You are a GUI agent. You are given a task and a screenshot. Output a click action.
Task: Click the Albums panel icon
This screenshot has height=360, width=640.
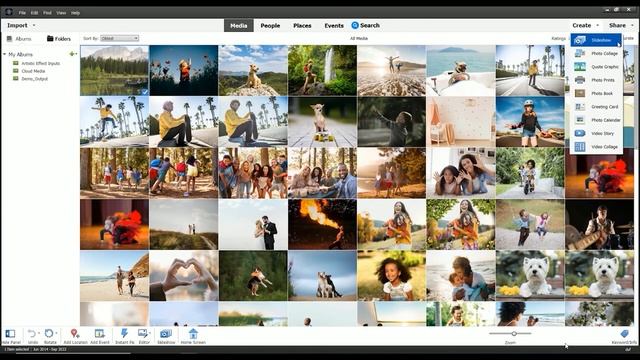(x=9, y=39)
